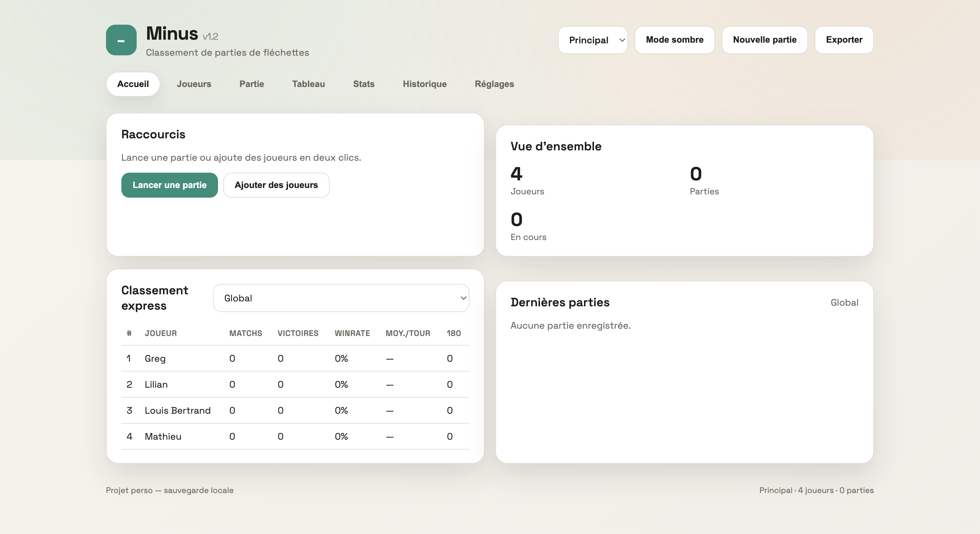Click the Classement express heading
This screenshot has width=980, height=534.
(x=154, y=298)
